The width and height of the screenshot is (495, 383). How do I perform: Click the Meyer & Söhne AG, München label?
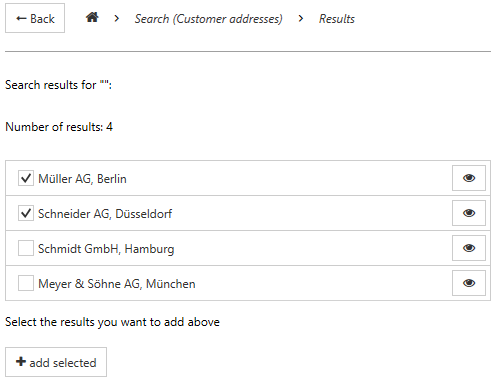[x=117, y=284]
